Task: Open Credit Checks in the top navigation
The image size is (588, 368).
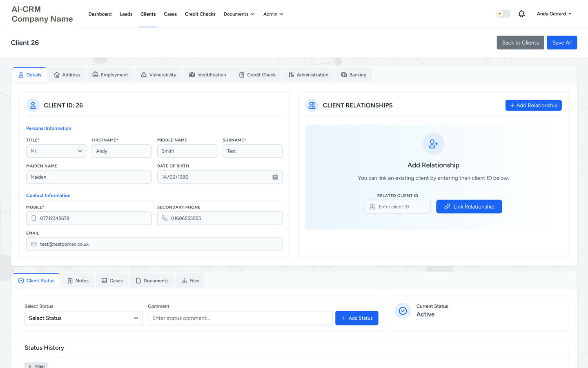Action: (x=200, y=14)
